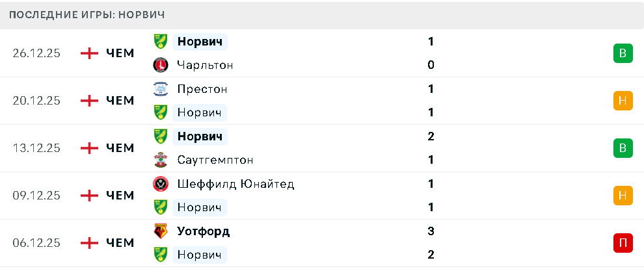This screenshot has width=644, height=269.
Task: Open the Саутгемптон team link
Action: (215, 160)
